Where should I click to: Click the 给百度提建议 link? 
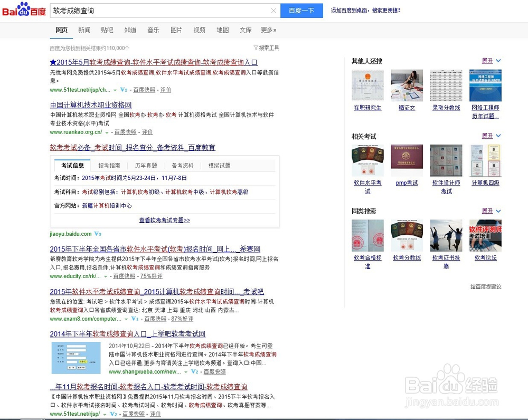486,287
